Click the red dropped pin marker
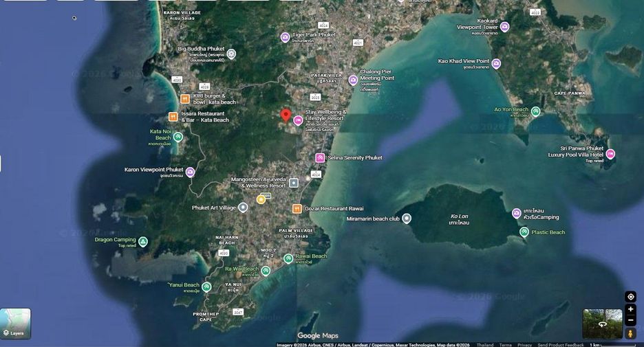Screen dimensions: 644x347 (x=286, y=115)
